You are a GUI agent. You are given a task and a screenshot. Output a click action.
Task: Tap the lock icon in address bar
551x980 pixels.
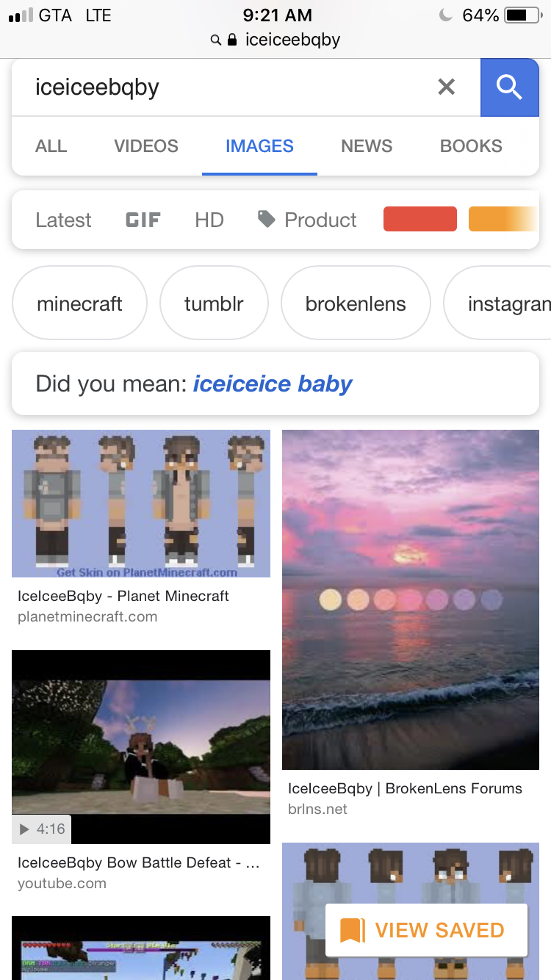232,40
